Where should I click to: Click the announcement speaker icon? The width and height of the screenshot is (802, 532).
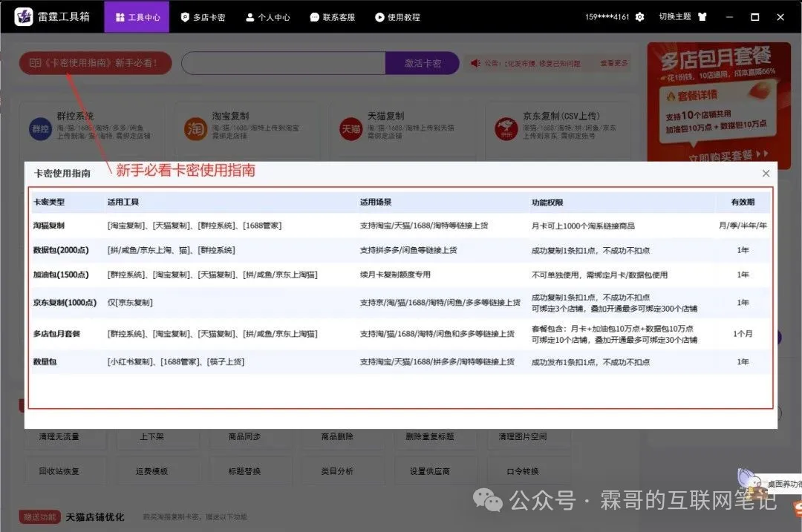475,63
